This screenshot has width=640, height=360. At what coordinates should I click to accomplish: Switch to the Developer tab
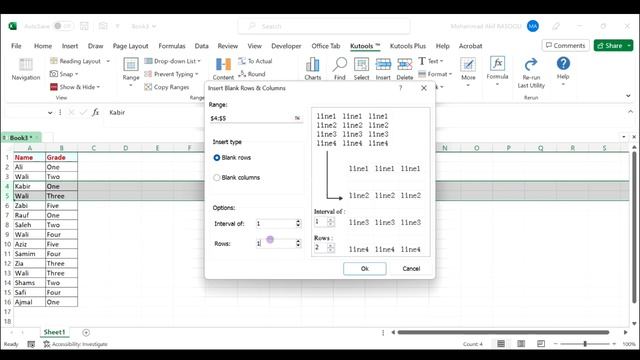click(286, 46)
